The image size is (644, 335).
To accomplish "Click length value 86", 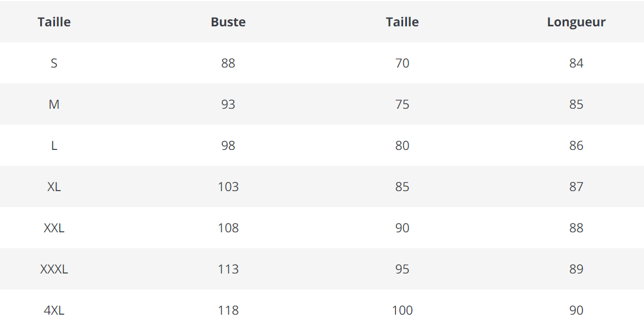I will [x=576, y=146].
